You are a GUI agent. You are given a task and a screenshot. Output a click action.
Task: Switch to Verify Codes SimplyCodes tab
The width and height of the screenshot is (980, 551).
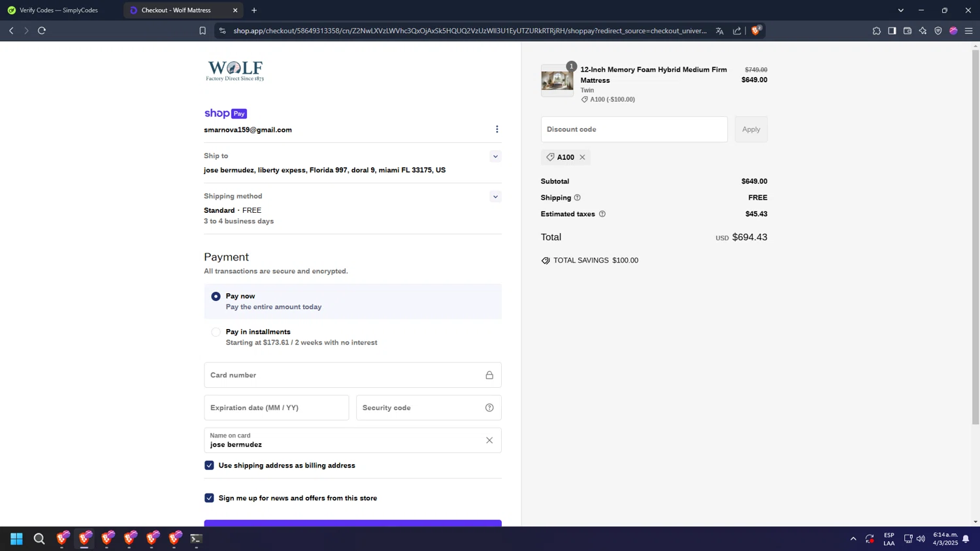coord(59,10)
